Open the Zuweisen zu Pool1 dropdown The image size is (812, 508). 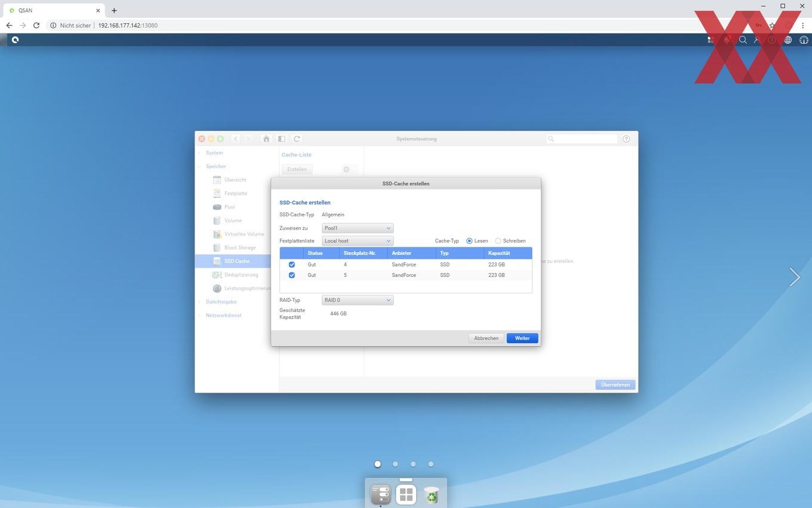(x=357, y=228)
